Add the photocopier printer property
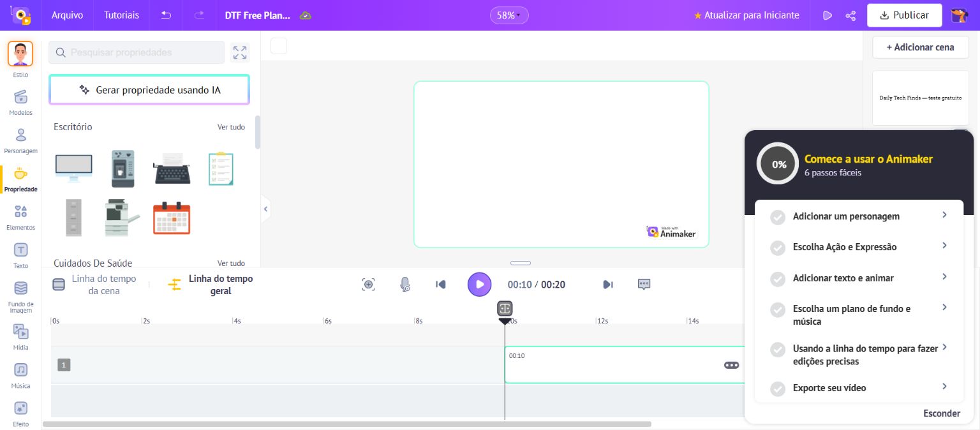The width and height of the screenshot is (980, 430). 122,218
